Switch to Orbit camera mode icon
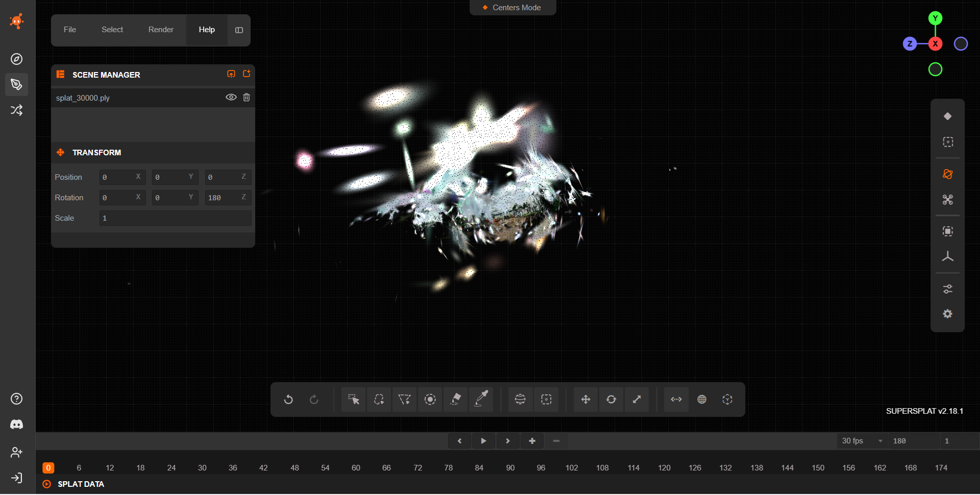The image size is (980, 495). [x=948, y=174]
